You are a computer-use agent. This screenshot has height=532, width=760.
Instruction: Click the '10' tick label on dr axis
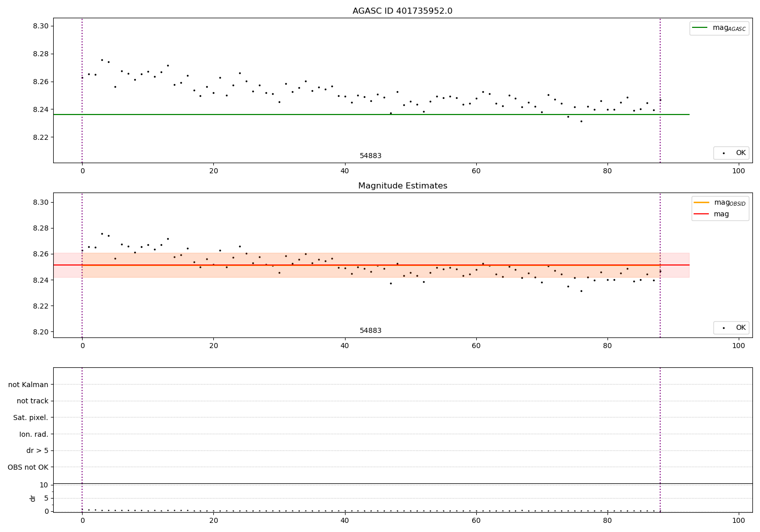(44, 485)
